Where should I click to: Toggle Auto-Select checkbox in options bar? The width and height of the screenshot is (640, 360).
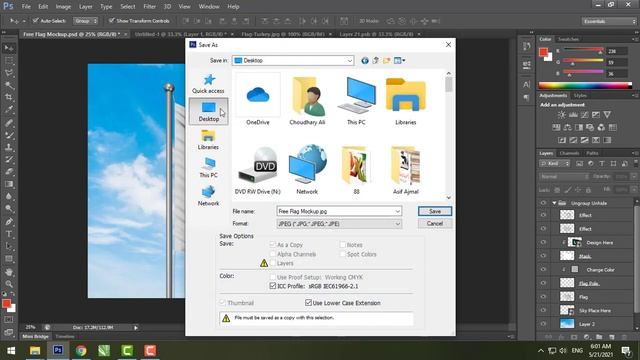pos(36,20)
